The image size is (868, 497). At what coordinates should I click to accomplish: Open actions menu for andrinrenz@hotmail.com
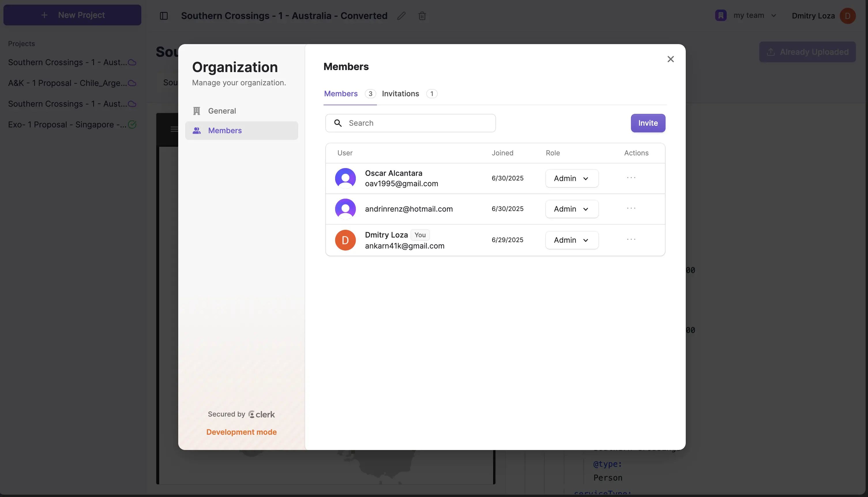(x=631, y=208)
